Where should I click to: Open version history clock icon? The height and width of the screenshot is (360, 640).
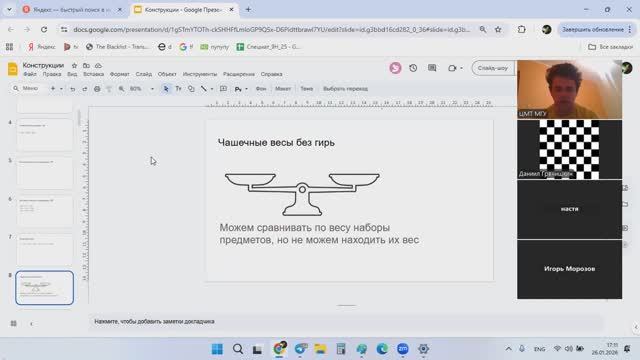click(413, 68)
